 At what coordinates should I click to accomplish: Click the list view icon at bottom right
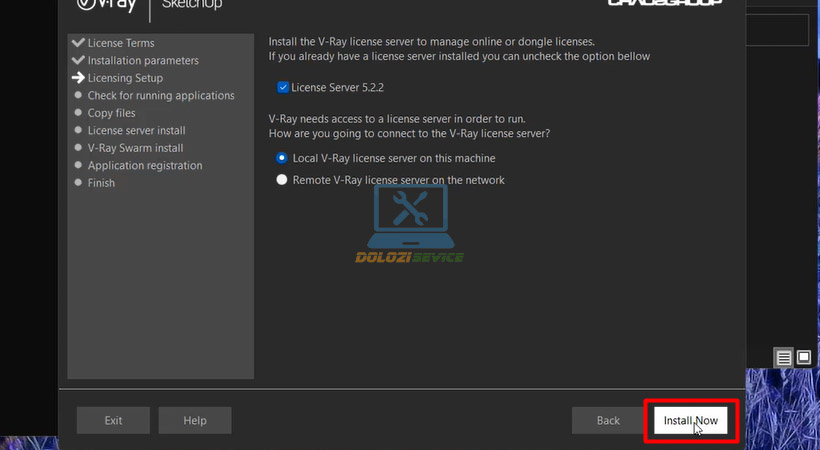click(x=784, y=358)
